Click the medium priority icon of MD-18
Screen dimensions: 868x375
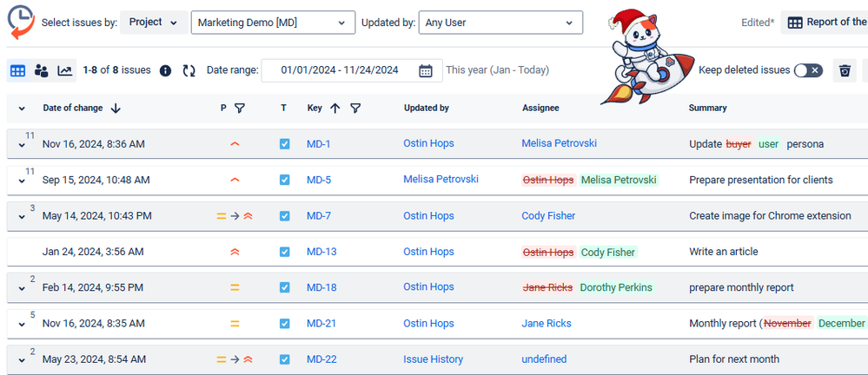235,287
